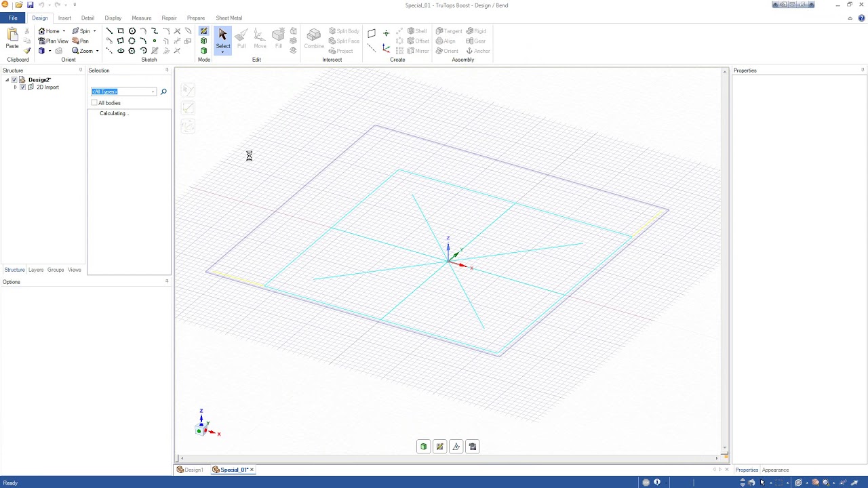Pin the Selection panel
Image resolution: width=868 pixels, height=488 pixels.
coord(167,70)
